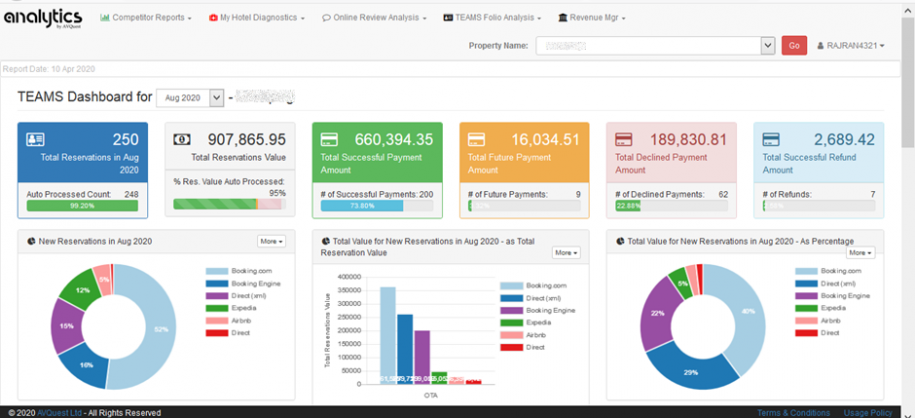Image resolution: width=915 pixels, height=418 pixels.
Task: Click the 99.20% auto processed progress bar
Action: [83, 205]
